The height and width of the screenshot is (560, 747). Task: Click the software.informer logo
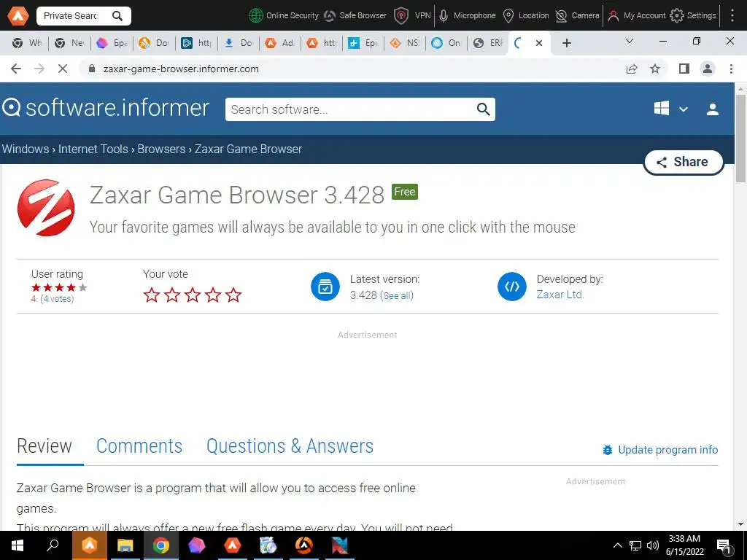[x=105, y=108]
